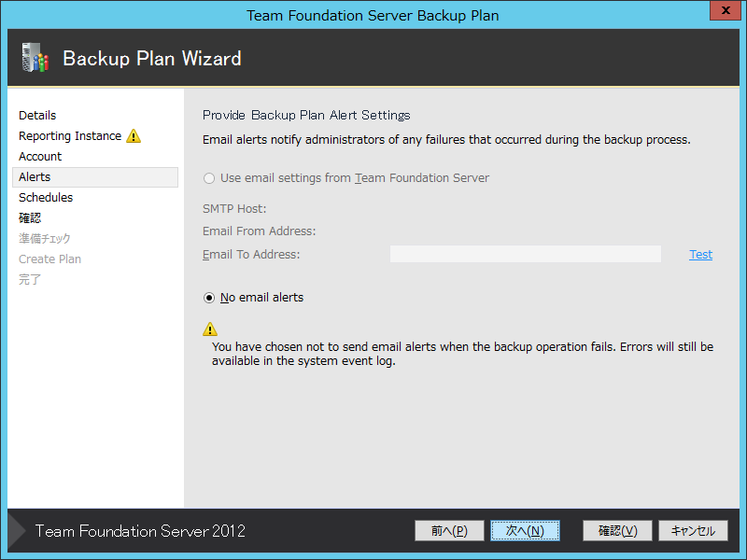This screenshot has height=560, width=747.
Task: Open the Details wizard step
Action: click(37, 115)
